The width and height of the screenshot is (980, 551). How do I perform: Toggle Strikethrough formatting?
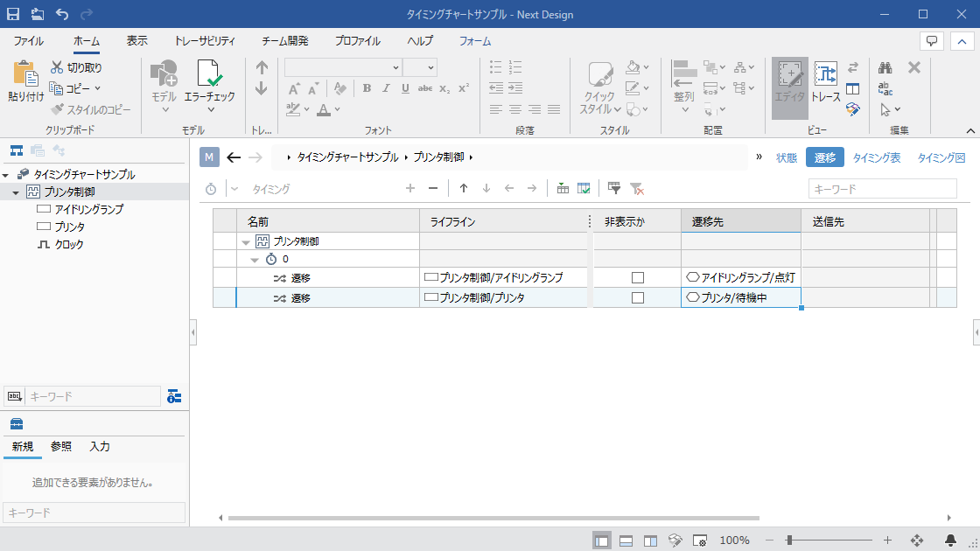pos(425,88)
